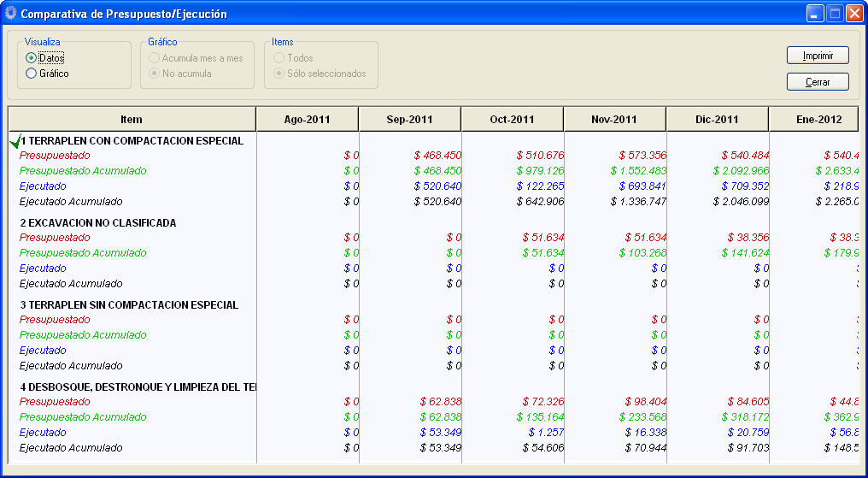Select the Datos radio button
This screenshot has width=868, height=478.
point(32,58)
